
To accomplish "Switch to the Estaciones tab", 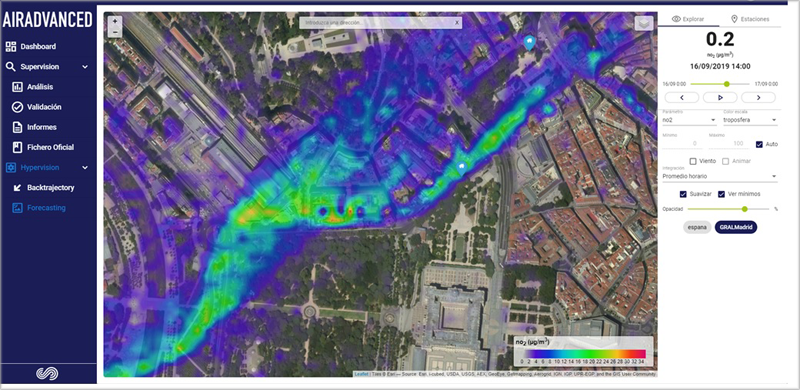I will click(749, 19).
